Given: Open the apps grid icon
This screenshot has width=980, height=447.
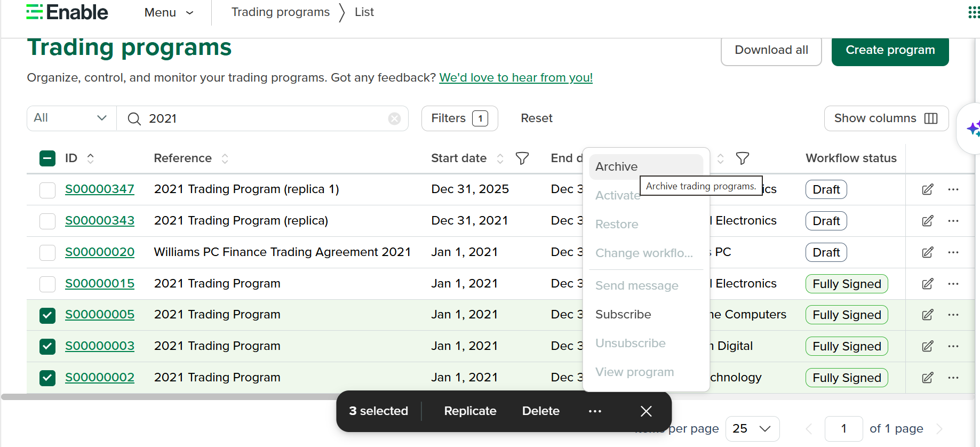Looking at the screenshot, I should pyautogui.click(x=974, y=12).
